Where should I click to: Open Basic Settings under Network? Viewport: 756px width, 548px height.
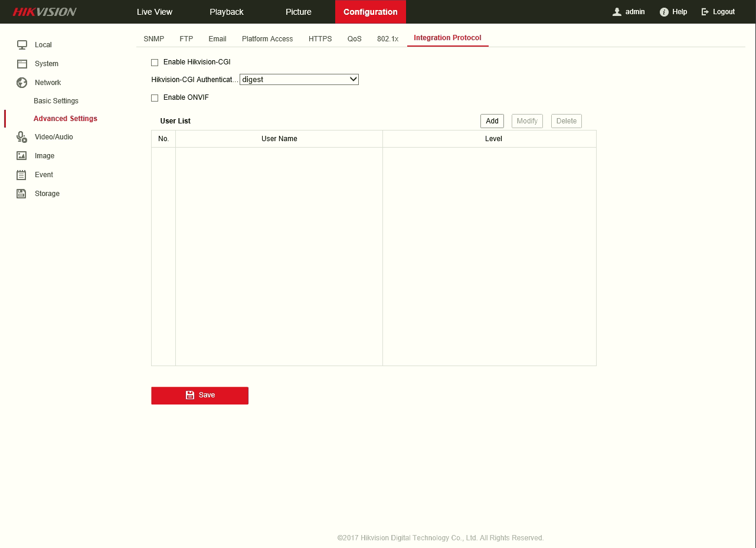56,101
